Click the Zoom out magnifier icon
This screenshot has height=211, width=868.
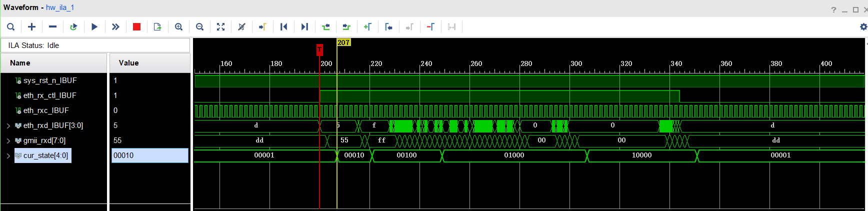coord(199,27)
